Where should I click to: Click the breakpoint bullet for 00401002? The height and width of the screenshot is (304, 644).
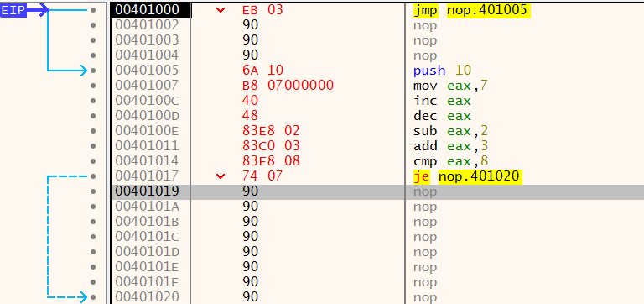[93, 25]
